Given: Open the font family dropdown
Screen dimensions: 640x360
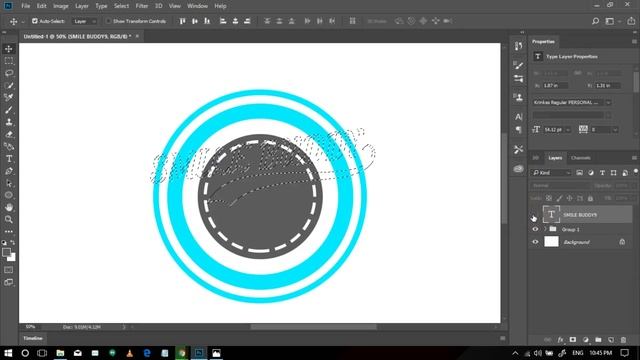Looking at the screenshot, I should 608,102.
